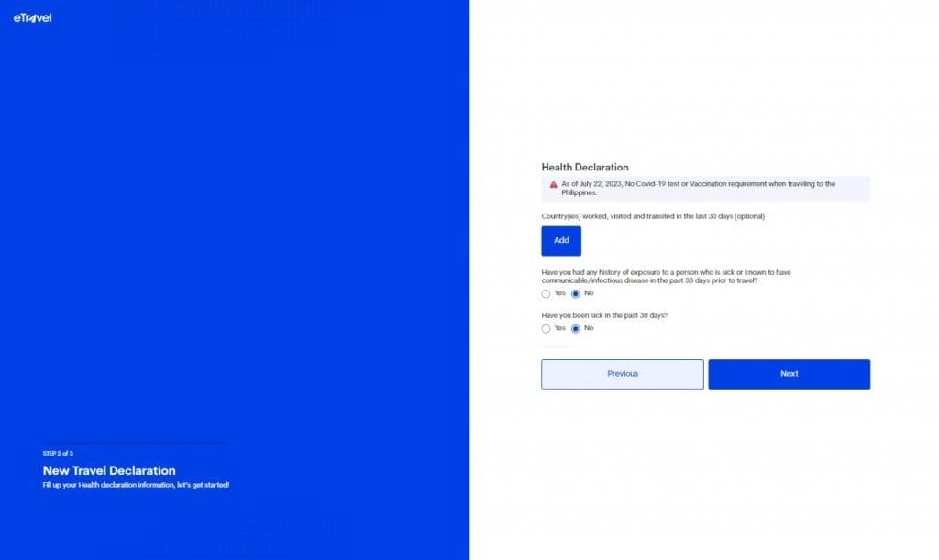
Task: Click the 'Fill up your Health declaration' subtitle
Action: point(136,485)
